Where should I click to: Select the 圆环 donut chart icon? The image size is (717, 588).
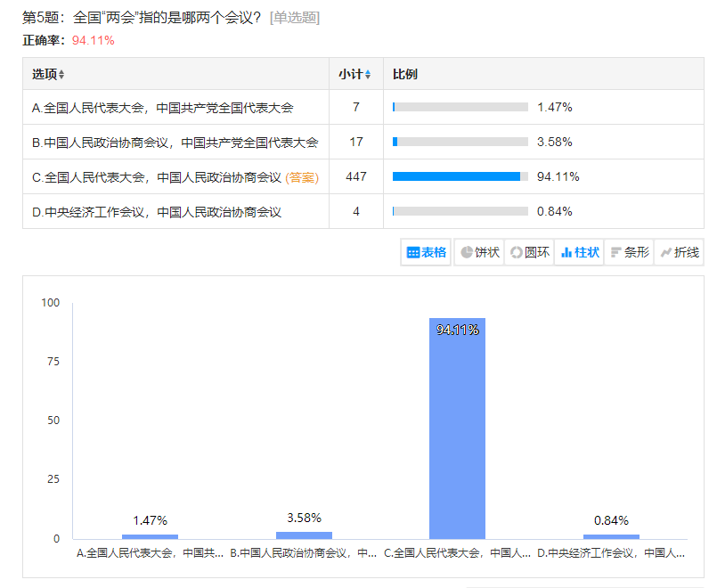[529, 252]
